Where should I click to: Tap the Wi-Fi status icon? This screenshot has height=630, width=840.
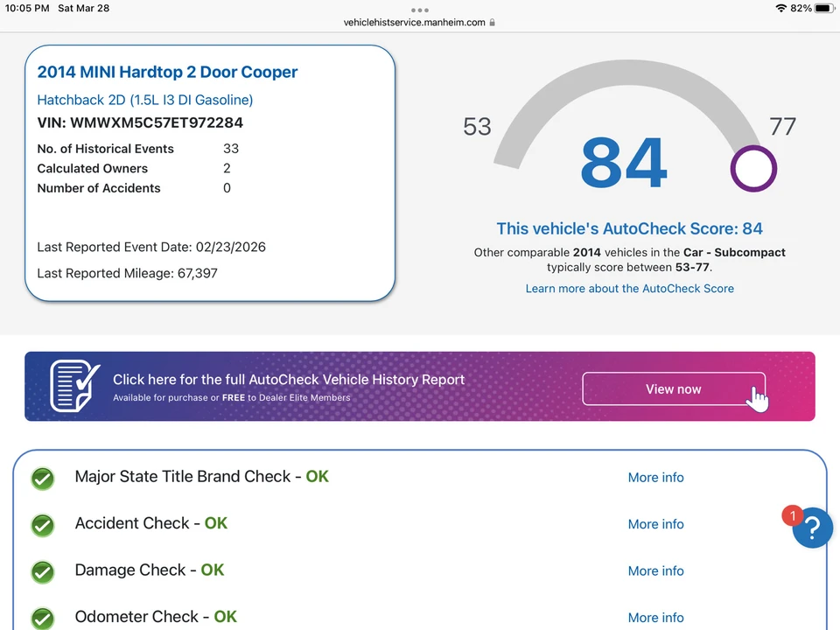click(x=781, y=8)
